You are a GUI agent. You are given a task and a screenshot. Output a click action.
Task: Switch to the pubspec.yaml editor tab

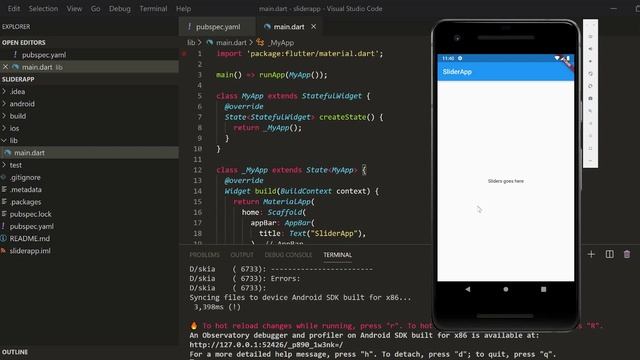[x=218, y=27]
